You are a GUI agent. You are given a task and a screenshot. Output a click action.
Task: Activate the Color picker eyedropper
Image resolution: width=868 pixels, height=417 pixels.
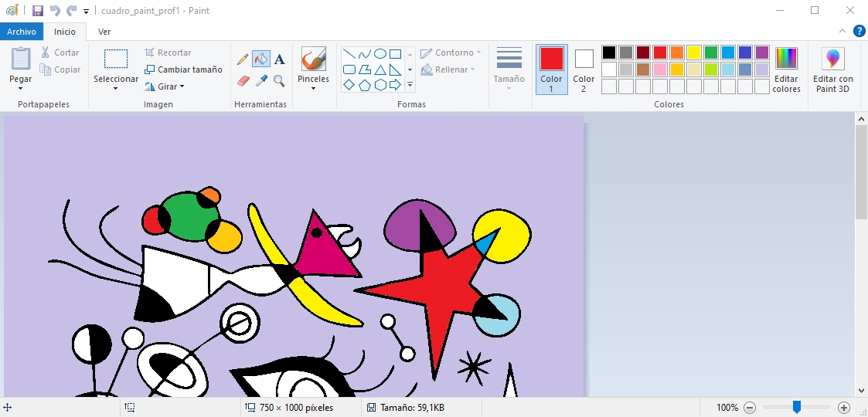(x=261, y=80)
